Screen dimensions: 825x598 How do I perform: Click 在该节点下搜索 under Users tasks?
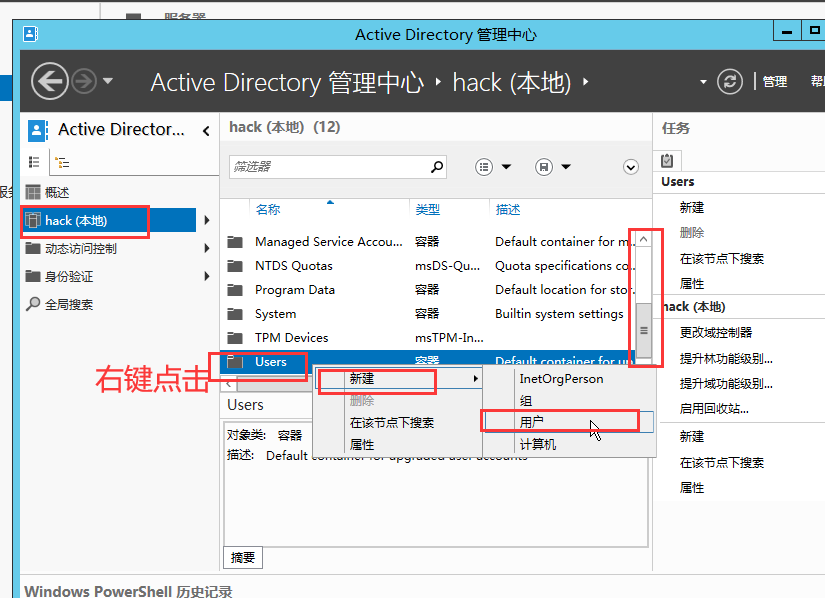(x=721, y=258)
